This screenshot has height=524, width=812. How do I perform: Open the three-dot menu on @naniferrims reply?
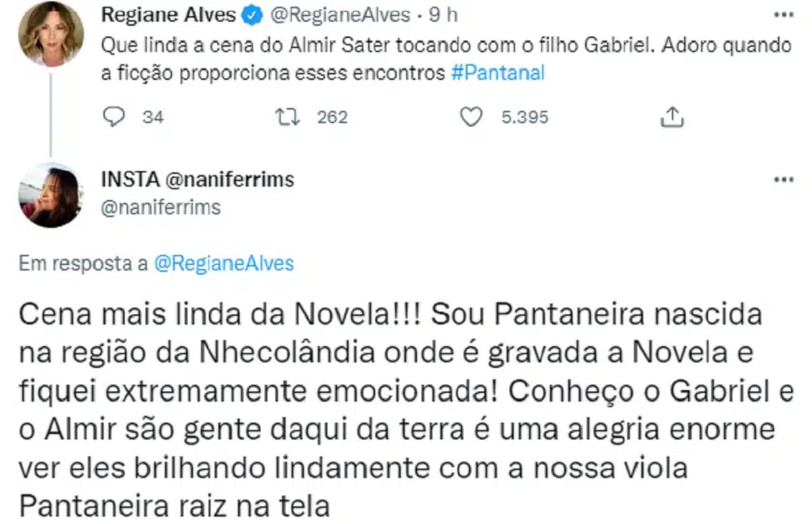click(783, 179)
